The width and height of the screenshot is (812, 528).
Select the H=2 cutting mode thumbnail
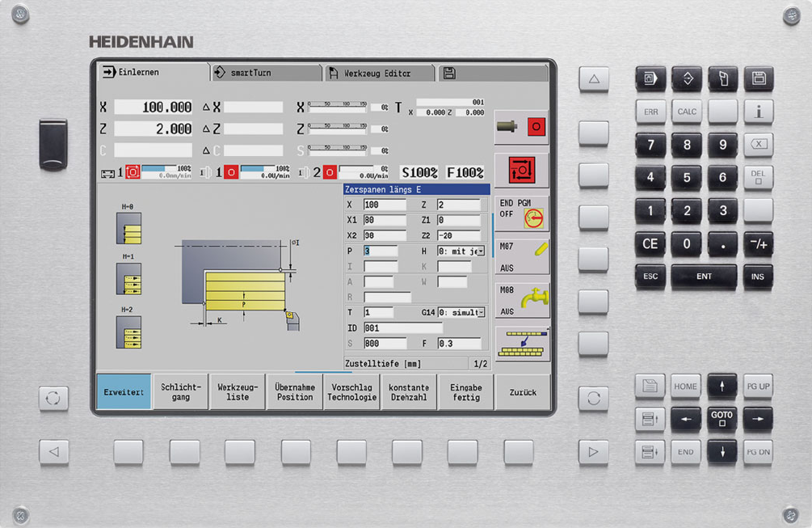point(128,332)
